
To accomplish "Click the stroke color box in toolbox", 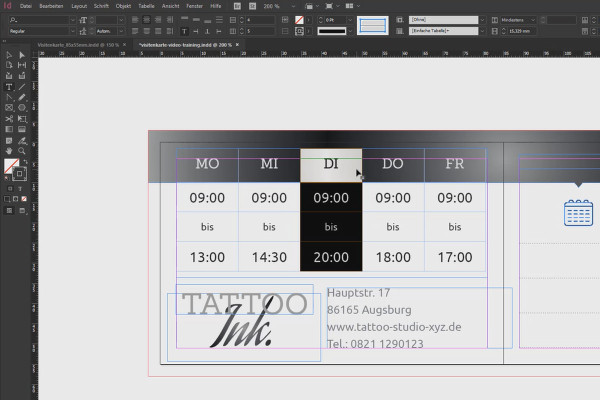I will point(19,174).
